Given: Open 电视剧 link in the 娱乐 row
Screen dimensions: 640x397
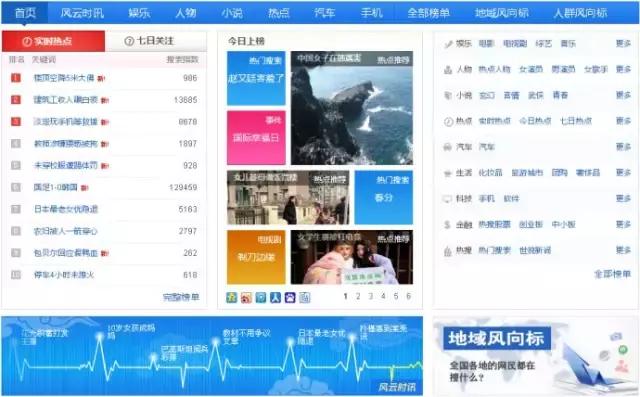Looking at the screenshot, I should [515, 43].
